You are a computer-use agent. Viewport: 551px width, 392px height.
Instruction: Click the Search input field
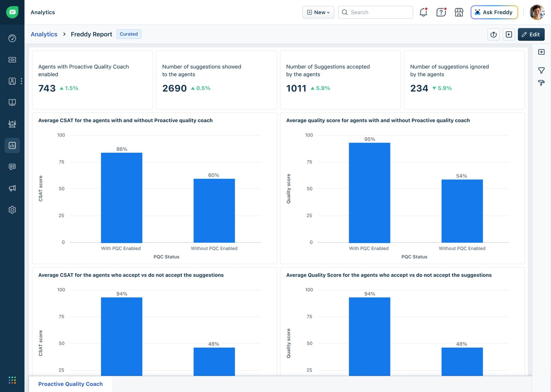pos(375,12)
